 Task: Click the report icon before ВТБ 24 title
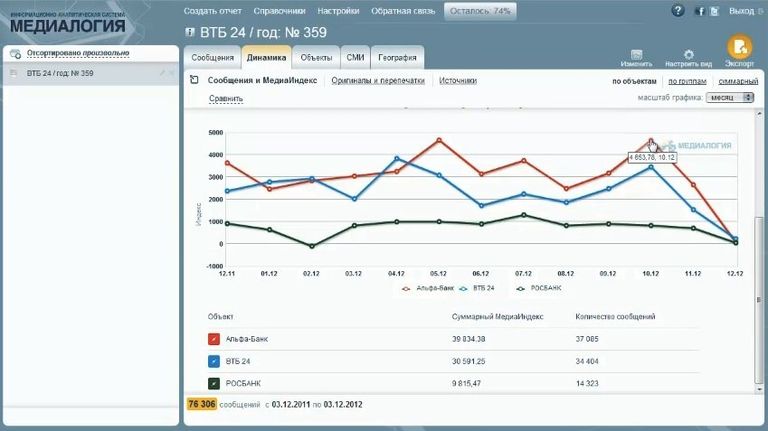point(190,32)
